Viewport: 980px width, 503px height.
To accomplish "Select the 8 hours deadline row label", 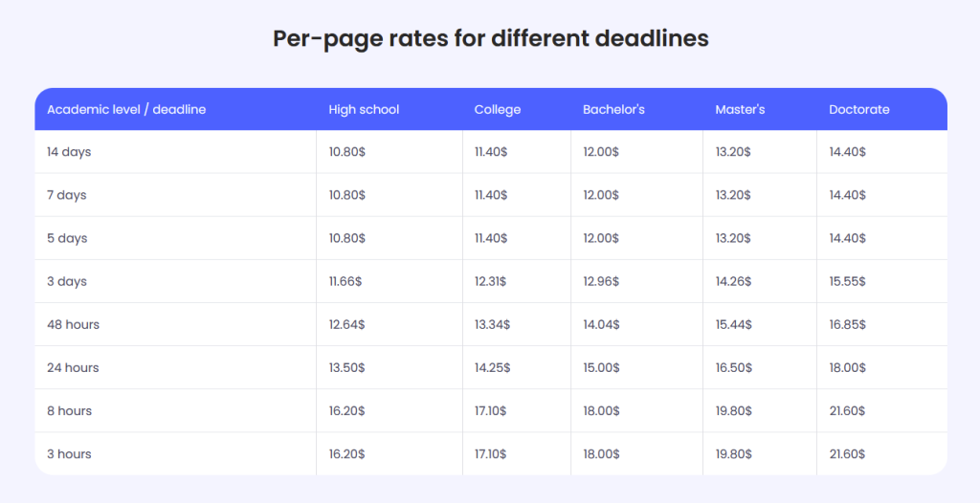I will point(69,410).
